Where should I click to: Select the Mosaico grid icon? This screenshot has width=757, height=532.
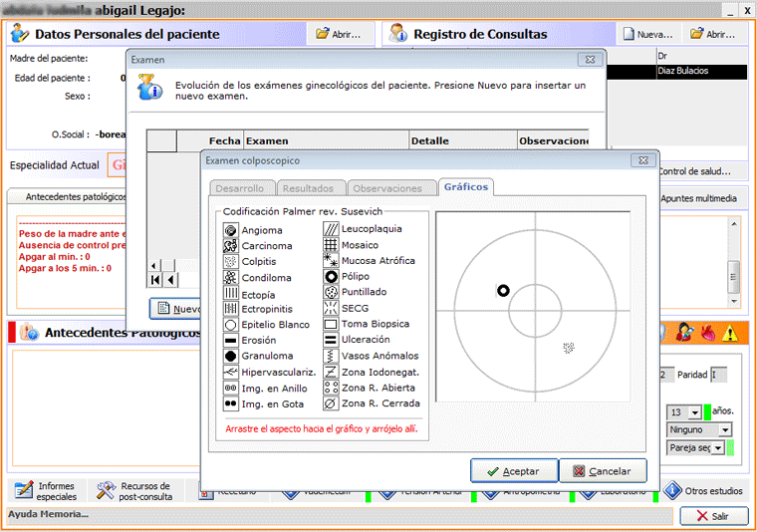pyautogui.click(x=331, y=245)
